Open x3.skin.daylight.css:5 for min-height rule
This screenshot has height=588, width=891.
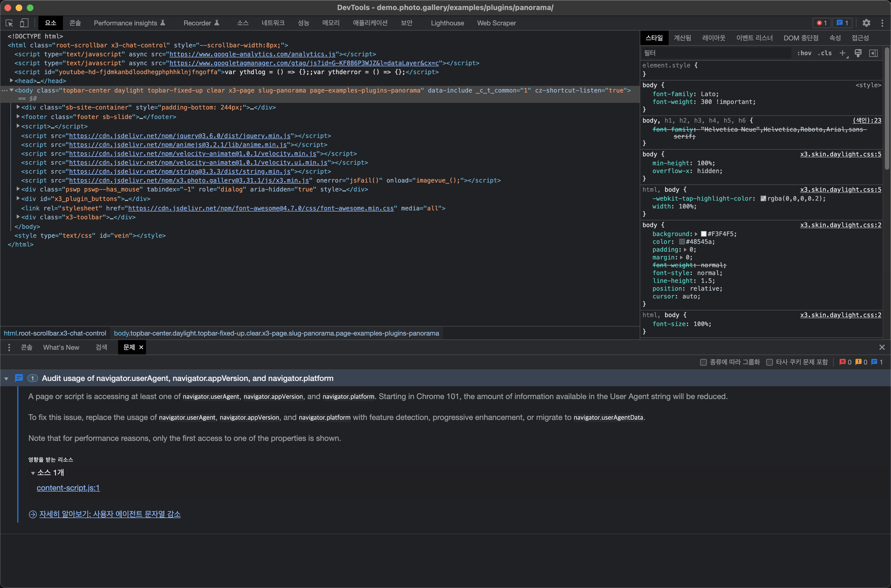tap(840, 154)
